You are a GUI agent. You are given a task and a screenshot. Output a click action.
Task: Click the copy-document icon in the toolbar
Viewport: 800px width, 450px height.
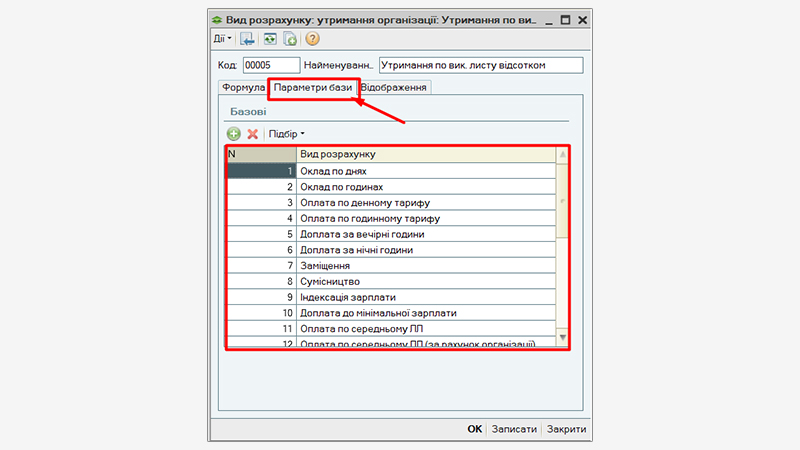pos(290,39)
